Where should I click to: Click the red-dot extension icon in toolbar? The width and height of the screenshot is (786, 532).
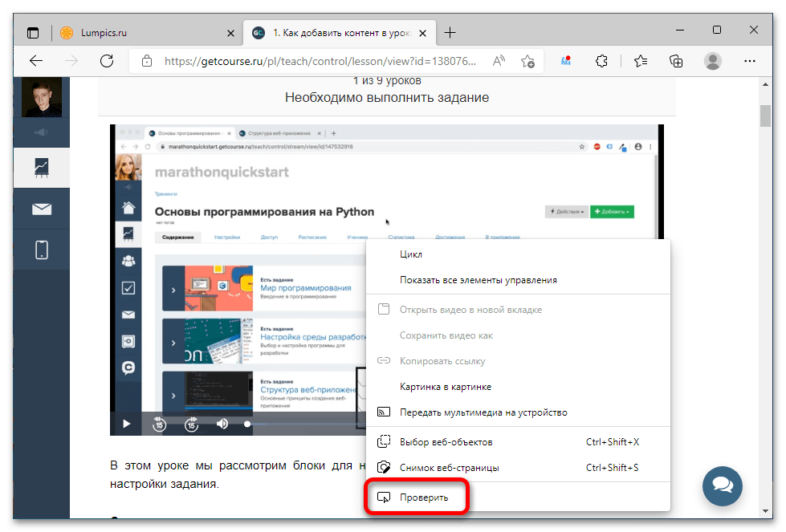click(566, 61)
